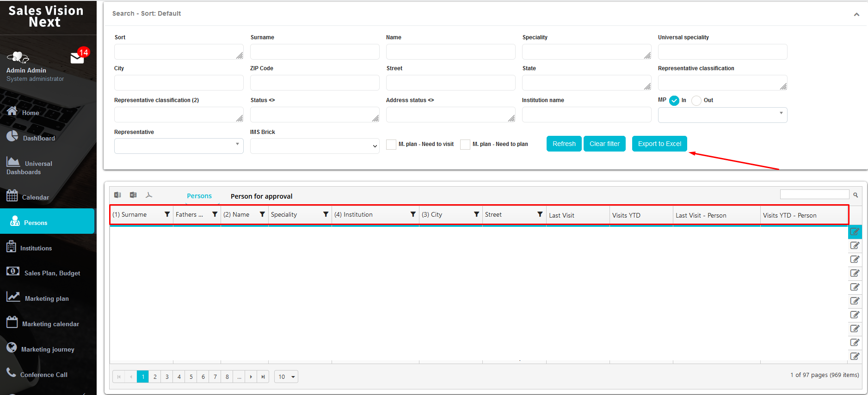868x395 pixels.
Task: Collapse the Search panel with chevron
Action: [856, 14]
